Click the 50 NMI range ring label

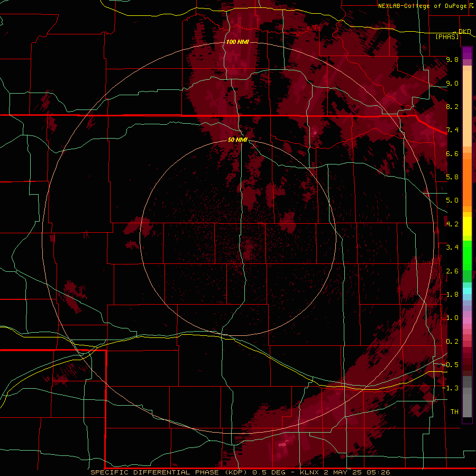(237, 140)
